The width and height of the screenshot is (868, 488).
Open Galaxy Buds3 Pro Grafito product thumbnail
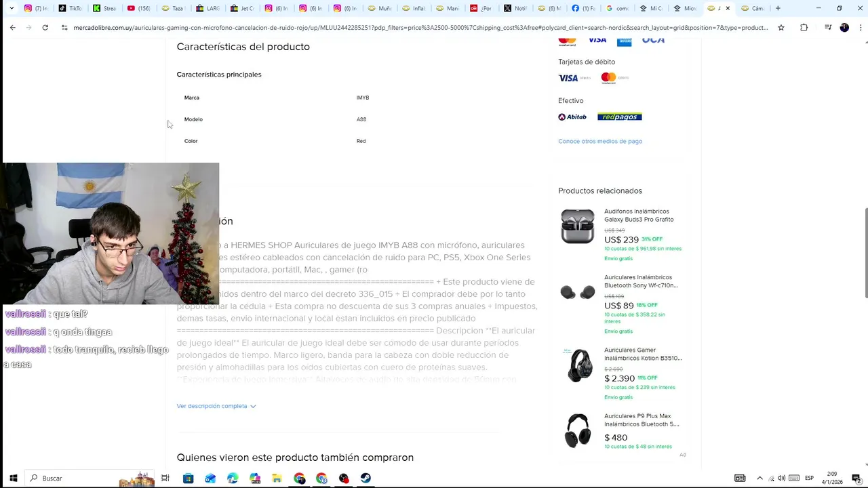578,226
